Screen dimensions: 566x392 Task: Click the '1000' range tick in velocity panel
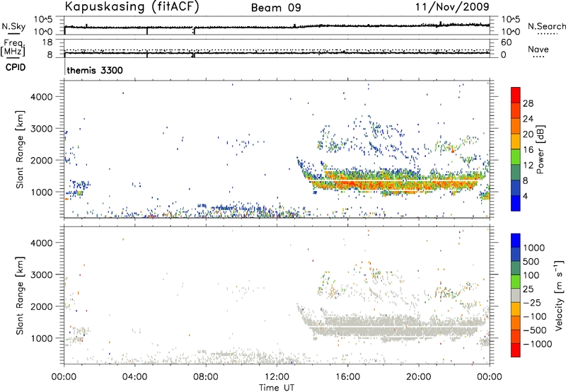tap(41, 338)
